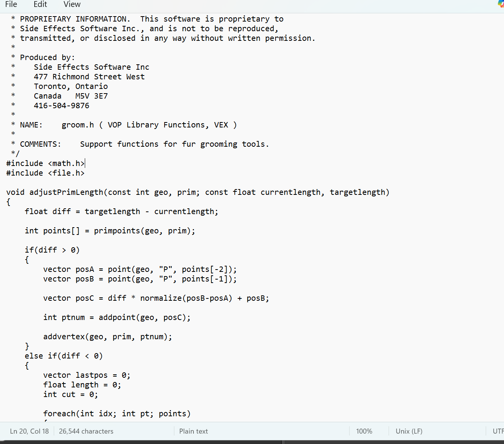This screenshot has width=504, height=444.
Task: Click the 'Produced by:' comment line
Action: 43,57
